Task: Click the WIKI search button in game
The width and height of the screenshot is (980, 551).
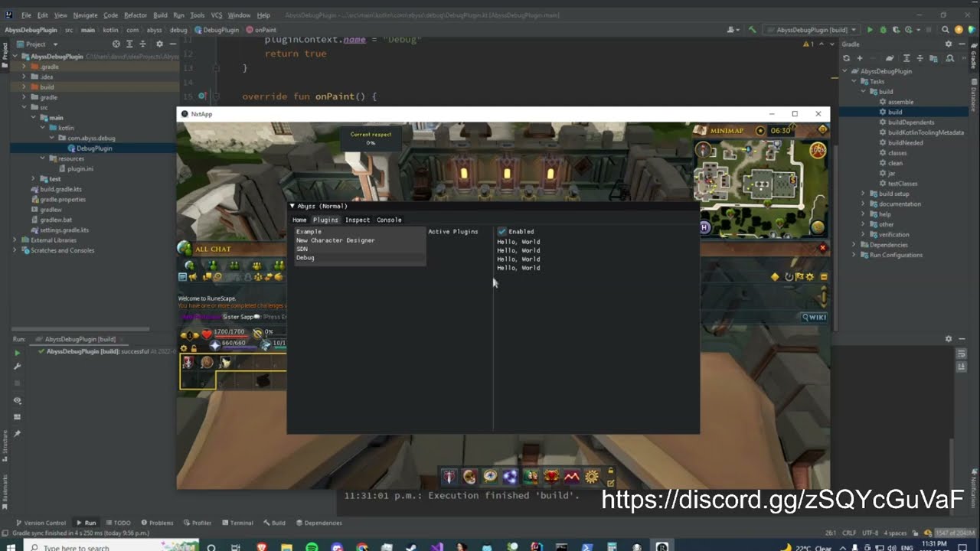Action: point(815,317)
